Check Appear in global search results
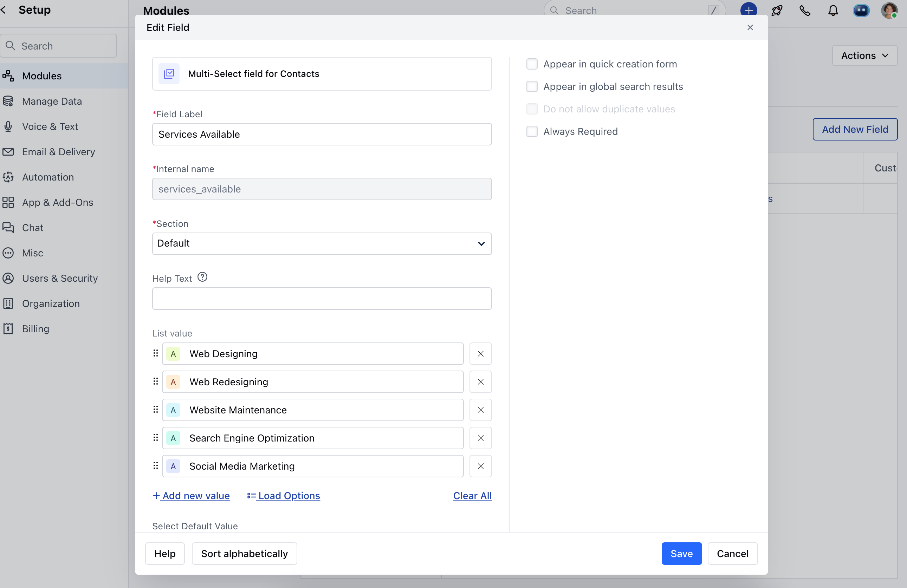This screenshot has width=907, height=588. pos(532,86)
